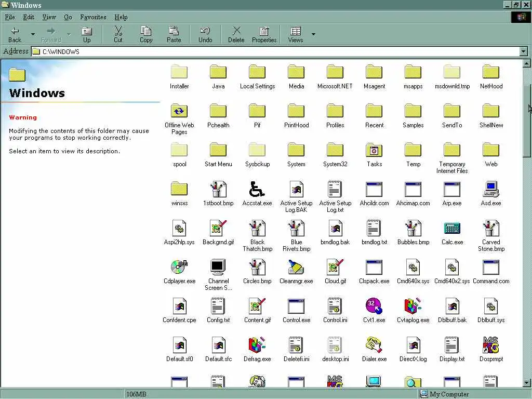Open the Back history dropdown arrow
This screenshot has width=532, height=399.
pyautogui.click(x=33, y=34)
